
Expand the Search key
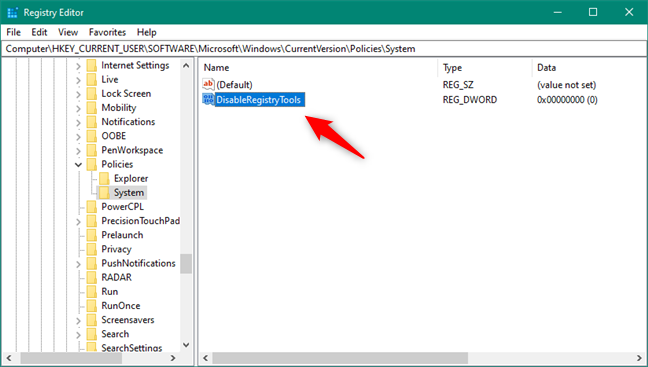[x=79, y=334]
